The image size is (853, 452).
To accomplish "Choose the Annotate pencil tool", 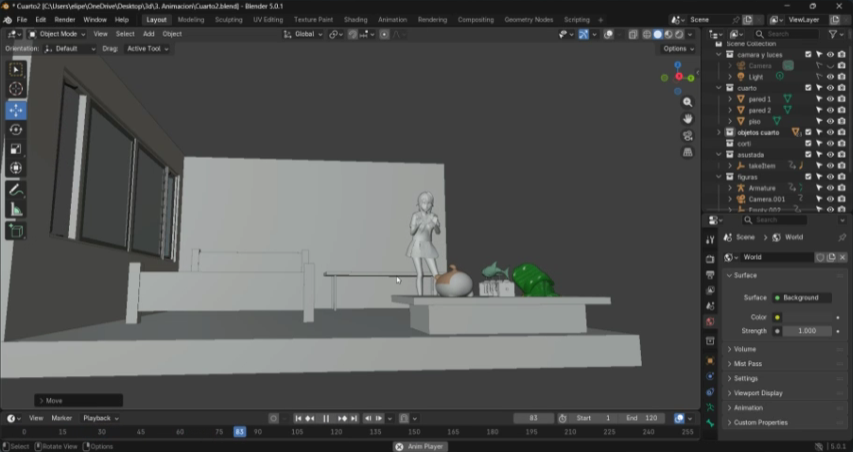I will (x=16, y=189).
